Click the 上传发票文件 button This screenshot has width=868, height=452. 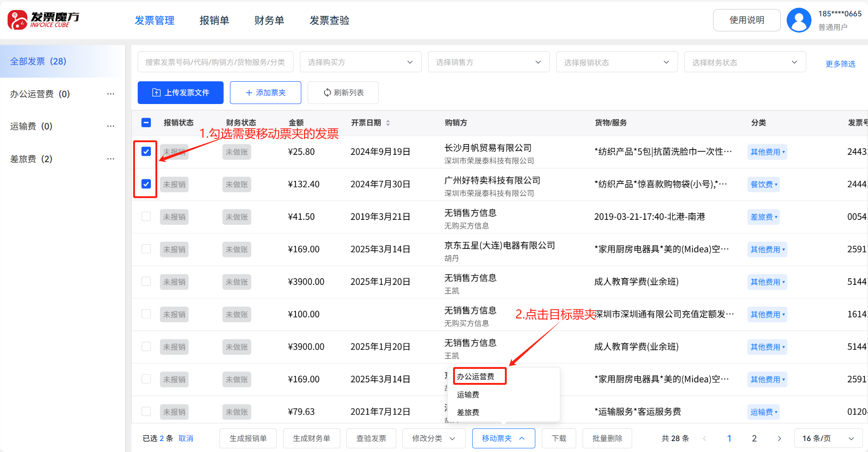pyautogui.click(x=180, y=93)
